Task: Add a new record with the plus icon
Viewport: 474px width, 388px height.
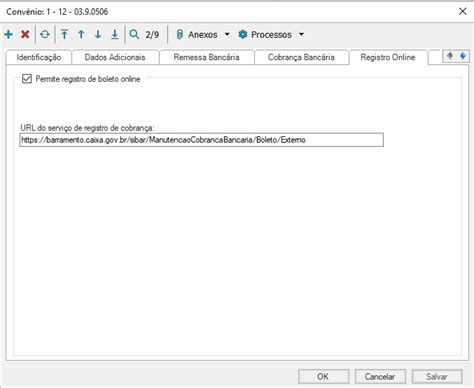Action: [x=9, y=34]
